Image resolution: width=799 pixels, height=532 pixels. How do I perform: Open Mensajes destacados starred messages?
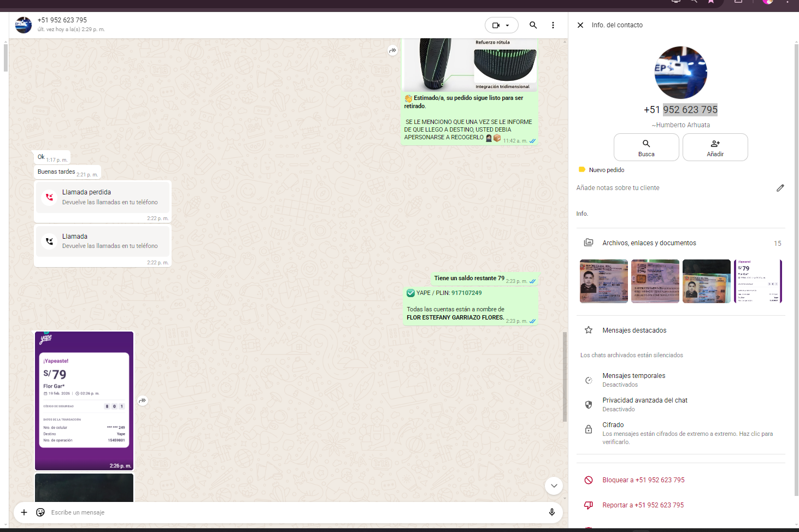[x=634, y=330]
